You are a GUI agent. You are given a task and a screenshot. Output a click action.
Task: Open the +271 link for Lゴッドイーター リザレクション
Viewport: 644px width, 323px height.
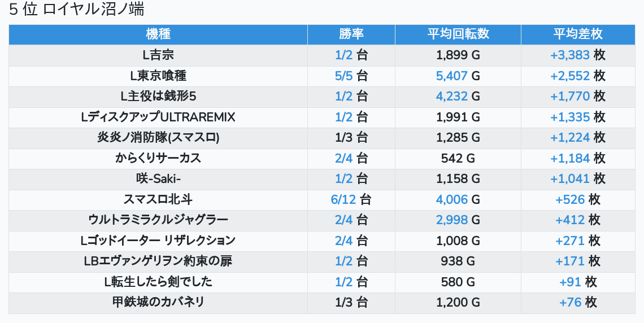(569, 241)
